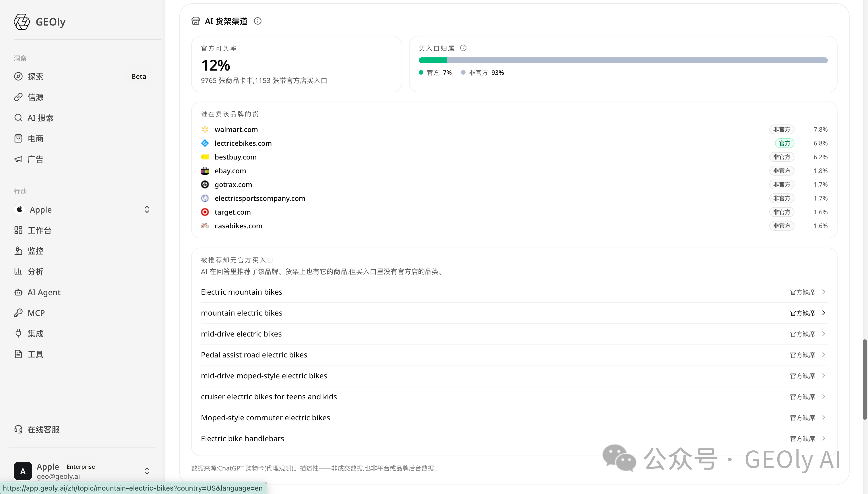Click the lectricebikes.com favicon
The height and width of the screenshot is (494, 868).
(x=205, y=143)
